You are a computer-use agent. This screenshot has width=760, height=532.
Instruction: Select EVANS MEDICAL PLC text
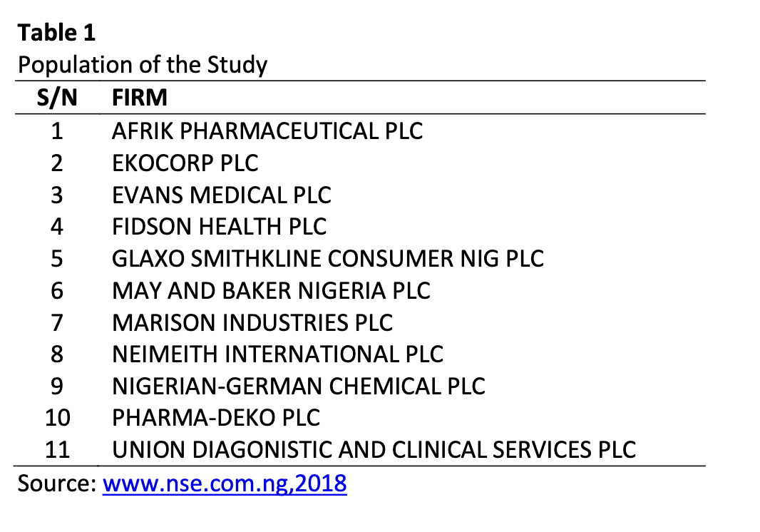pyautogui.click(x=222, y=195)
